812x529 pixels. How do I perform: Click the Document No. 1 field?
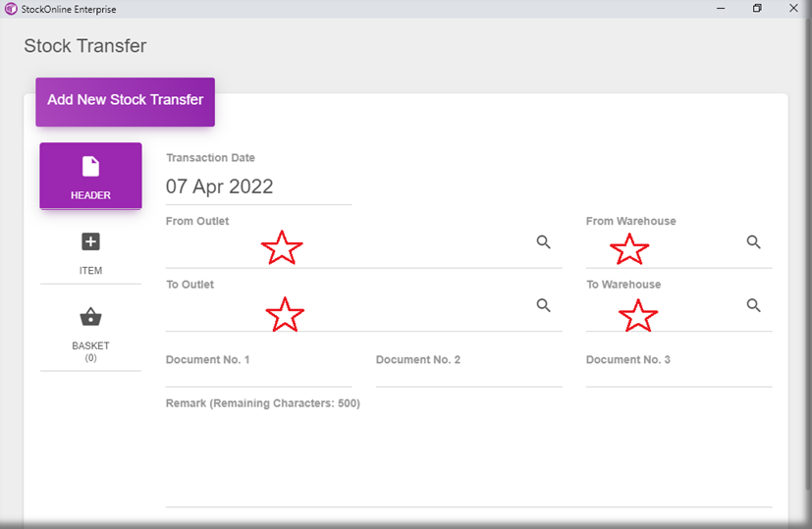[258, 376]
